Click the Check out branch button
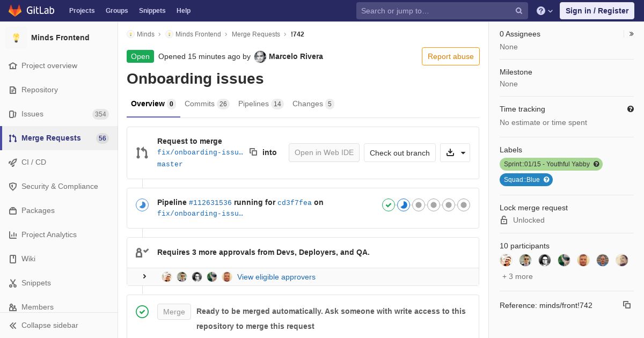644x338 pixels. 400,153
